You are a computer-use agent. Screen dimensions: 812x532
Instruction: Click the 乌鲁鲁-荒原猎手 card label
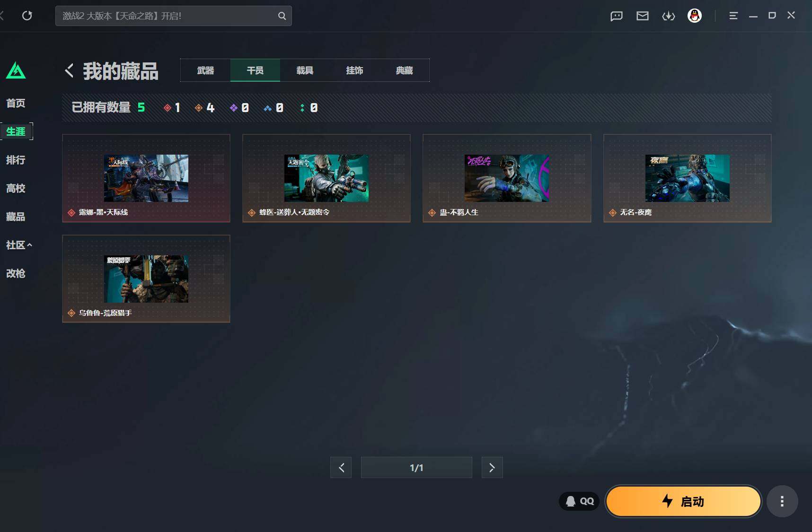point(105,313)
